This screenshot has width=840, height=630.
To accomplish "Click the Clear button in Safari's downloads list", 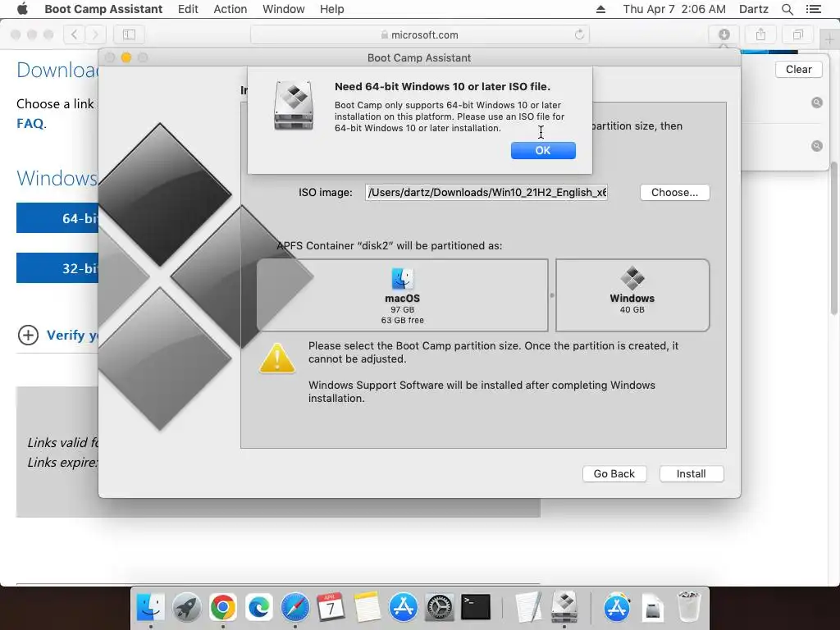I will pos(798,69).
